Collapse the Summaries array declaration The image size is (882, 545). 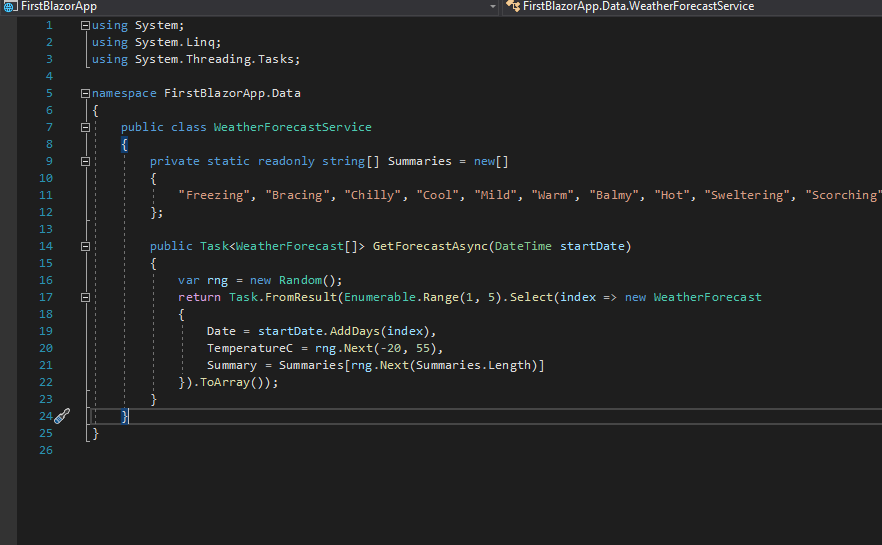tap(85, 161)
